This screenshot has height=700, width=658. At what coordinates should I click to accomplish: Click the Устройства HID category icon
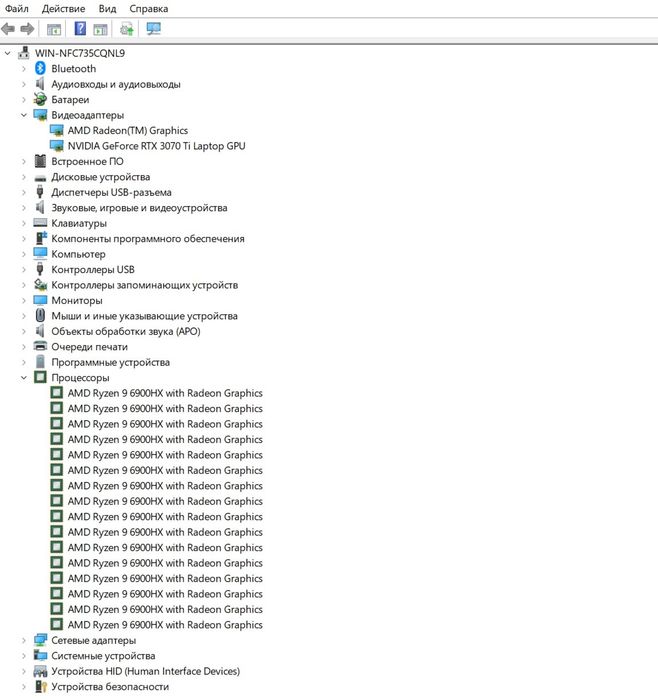[x=40, y=671]
